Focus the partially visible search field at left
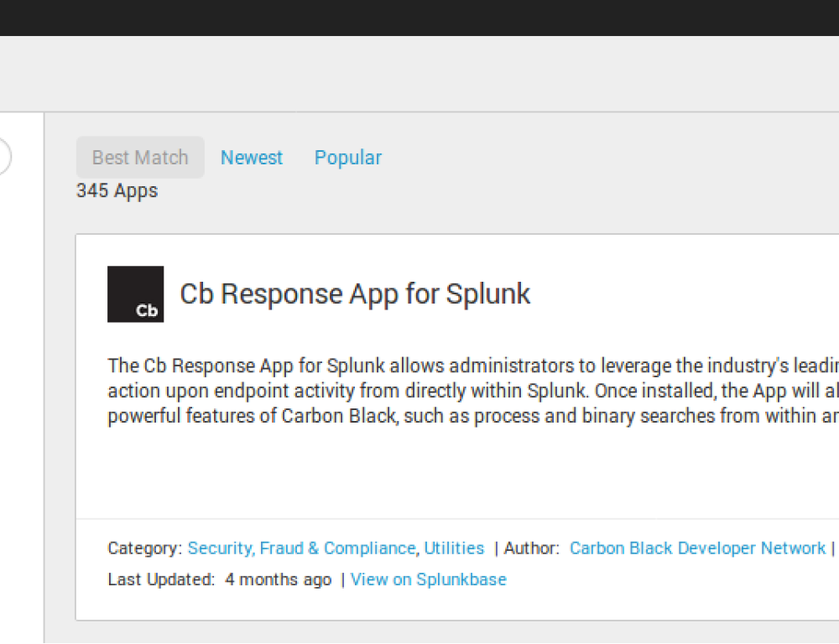Image resolution: width=839 pixels, height=644 pixels. coord(3,158)
